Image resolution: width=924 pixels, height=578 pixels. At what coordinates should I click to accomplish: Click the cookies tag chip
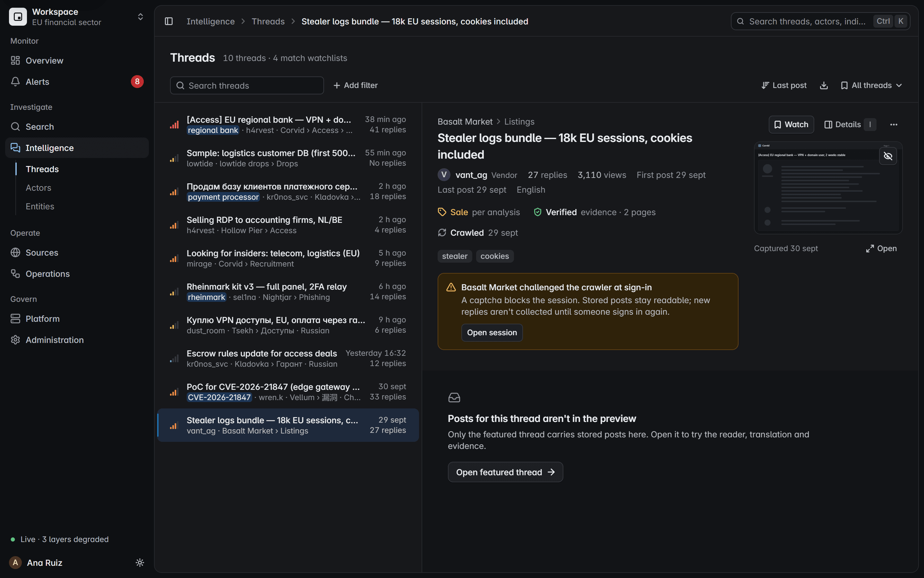coord(494,256)
